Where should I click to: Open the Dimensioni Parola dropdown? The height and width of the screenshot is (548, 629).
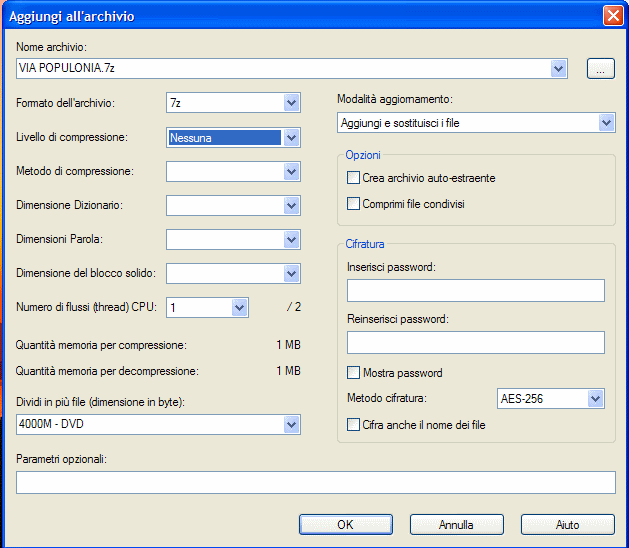(x=233, y=240)
